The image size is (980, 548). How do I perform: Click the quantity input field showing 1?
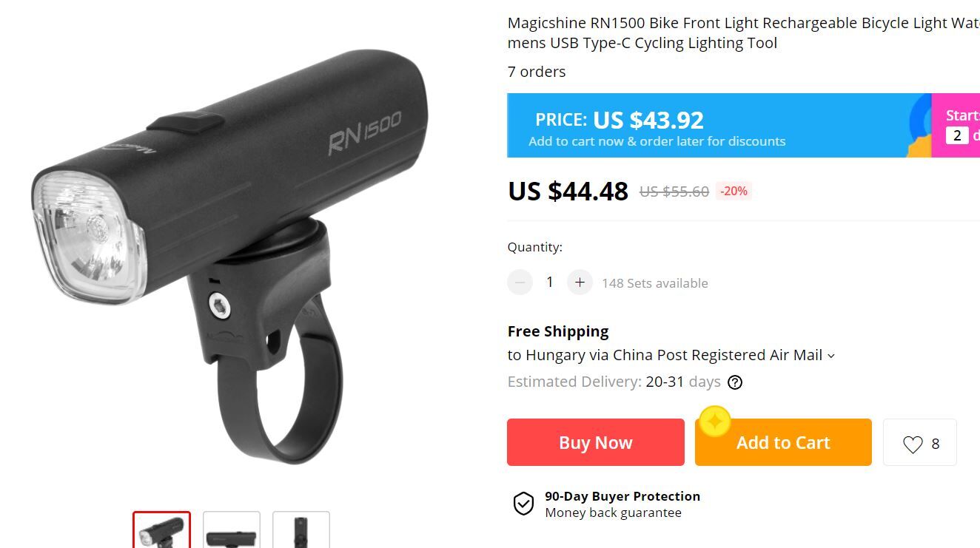550,282
